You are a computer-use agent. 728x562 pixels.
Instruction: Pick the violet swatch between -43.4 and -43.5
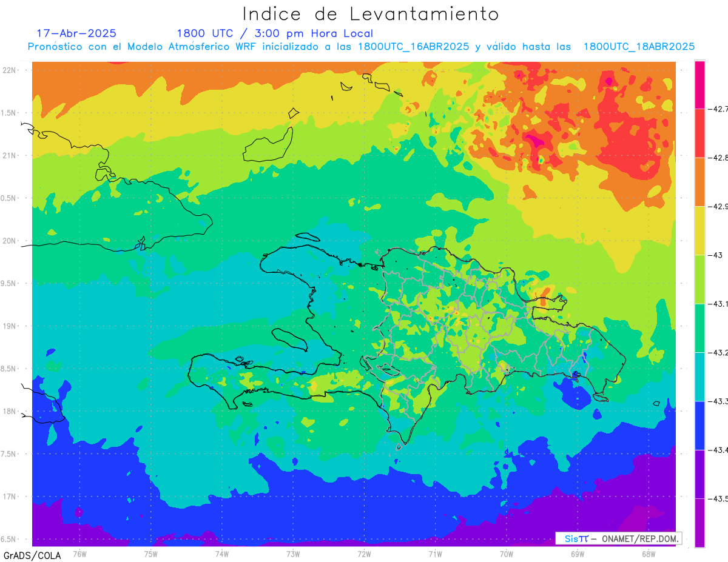point(699,474)
